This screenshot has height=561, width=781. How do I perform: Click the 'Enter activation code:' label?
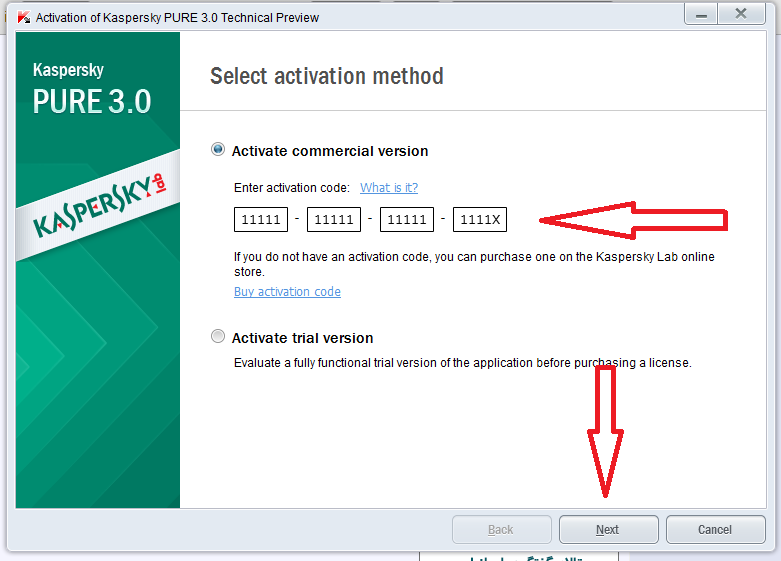292,188
